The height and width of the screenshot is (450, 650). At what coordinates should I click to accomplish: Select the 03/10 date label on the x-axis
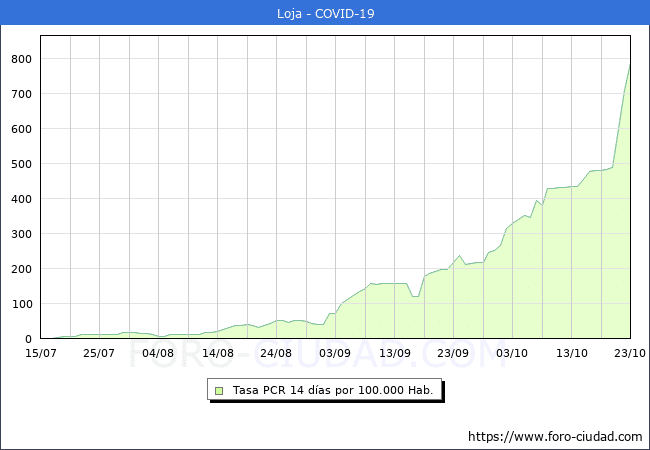tap(512, 353)
